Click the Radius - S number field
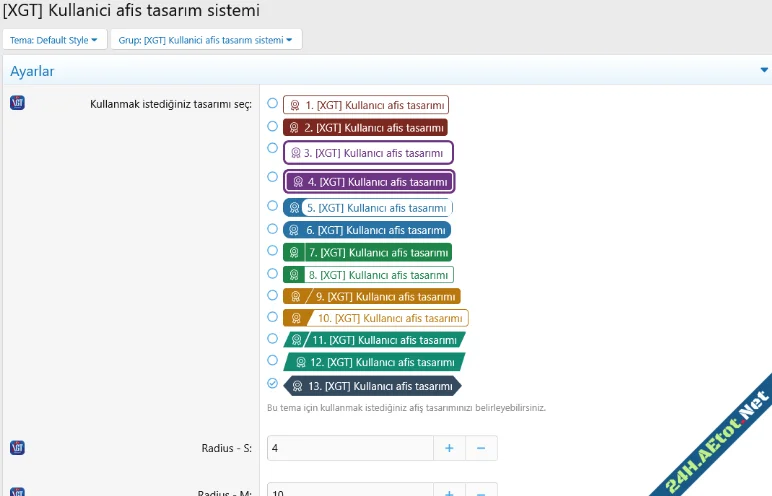 point(350,448)
